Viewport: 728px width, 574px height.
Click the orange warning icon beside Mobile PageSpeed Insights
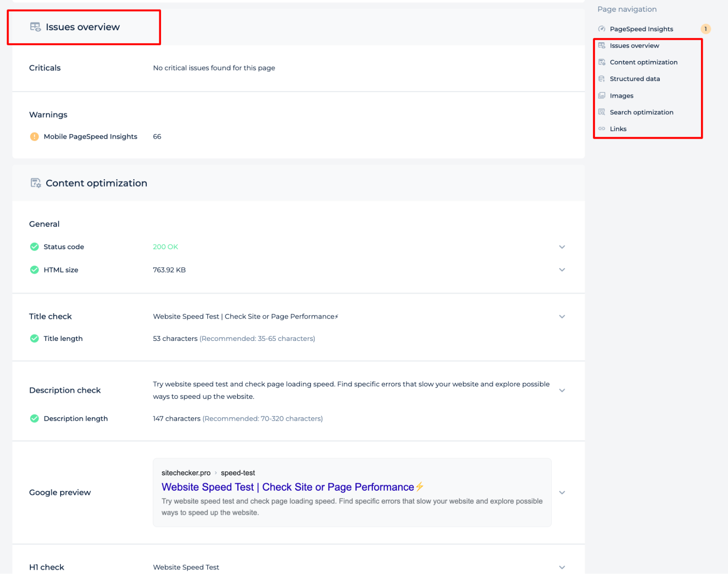(x=34, y=137)
